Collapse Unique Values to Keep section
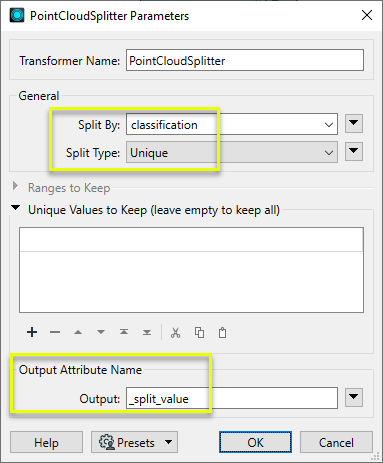This screenshot has height=463, width=383. (15, 208)
